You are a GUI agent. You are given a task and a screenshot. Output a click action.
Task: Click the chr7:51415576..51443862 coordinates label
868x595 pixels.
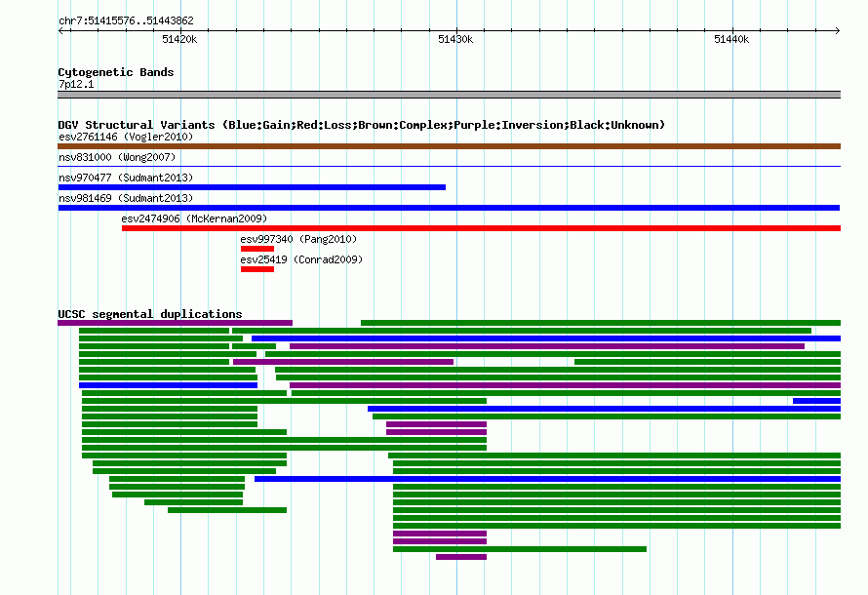[126, 20]
